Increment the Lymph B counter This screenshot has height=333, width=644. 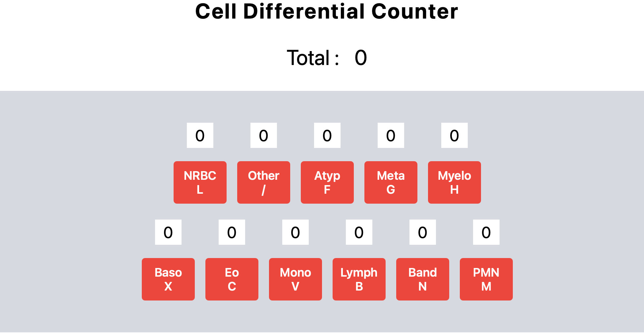click(359, 279)
